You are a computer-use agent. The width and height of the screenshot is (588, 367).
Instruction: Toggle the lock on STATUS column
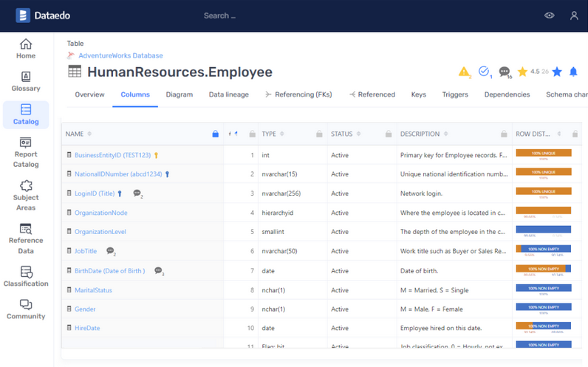[x=389, y=134]
